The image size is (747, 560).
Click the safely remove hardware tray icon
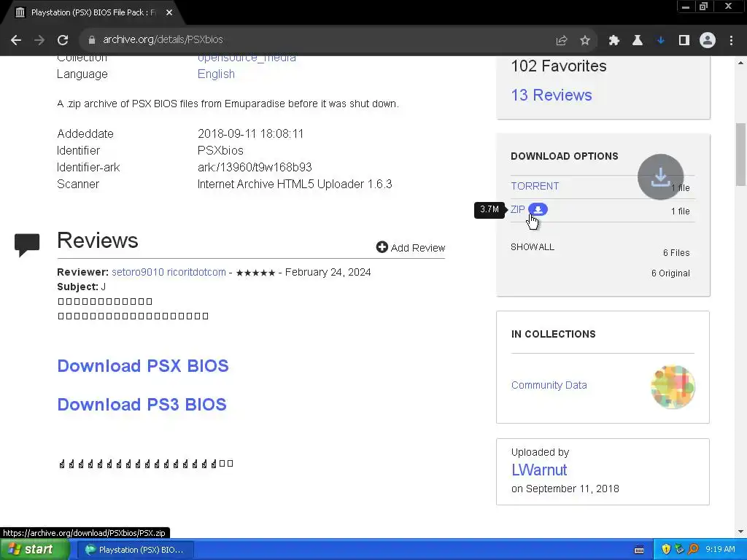click(679, 550)
